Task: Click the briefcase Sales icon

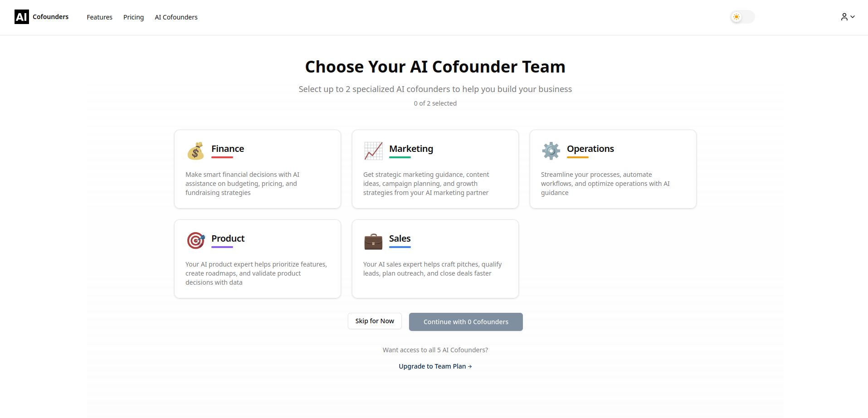Action: click(373, 240)
